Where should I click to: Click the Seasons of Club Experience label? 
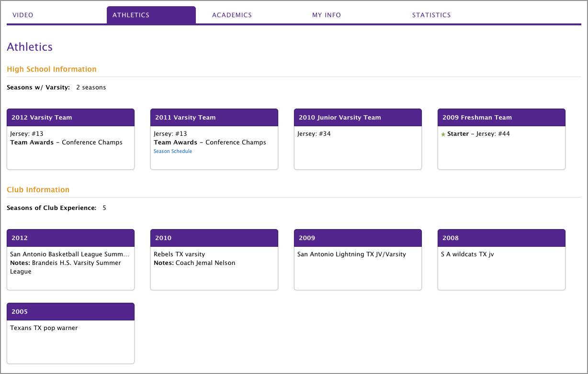click(x=52, y=208)
